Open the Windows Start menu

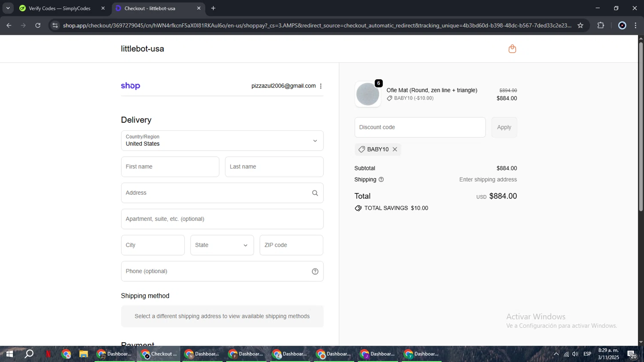click(9, 354)
